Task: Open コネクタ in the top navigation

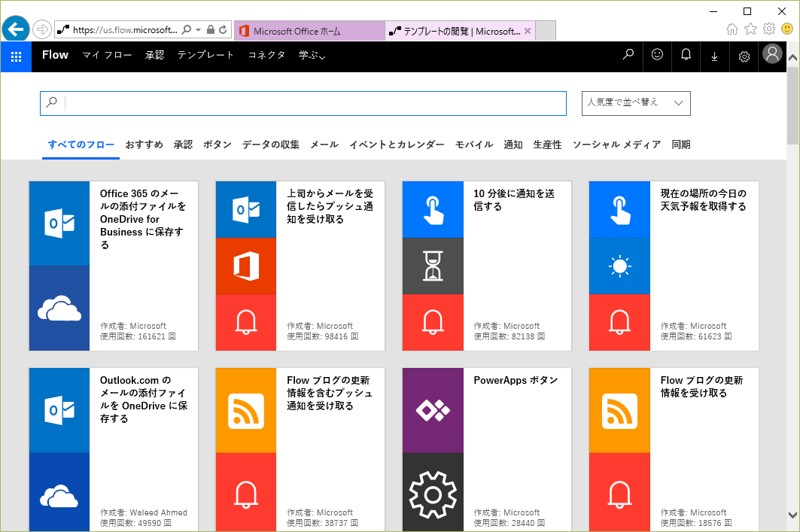Action: [x=266, y=55]
